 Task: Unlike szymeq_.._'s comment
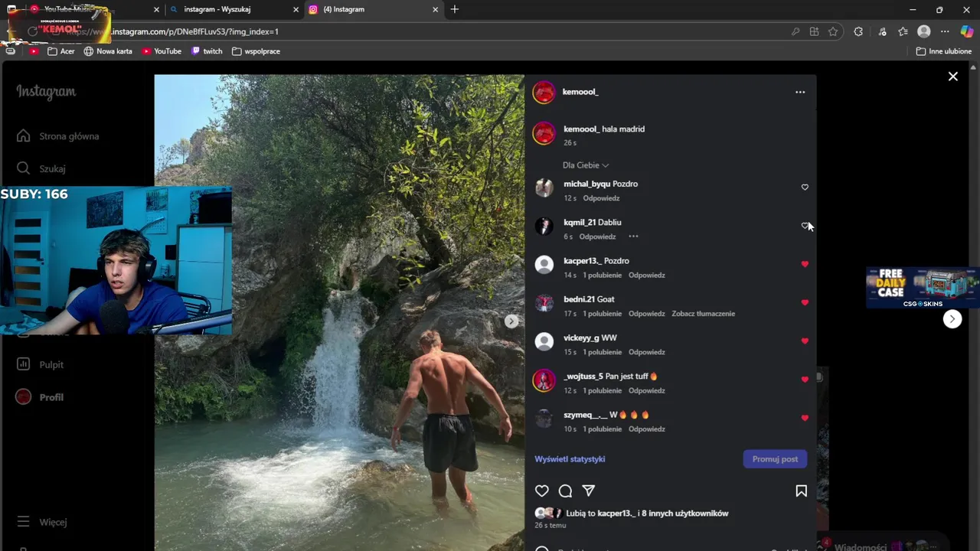click(x=805, y=418)
